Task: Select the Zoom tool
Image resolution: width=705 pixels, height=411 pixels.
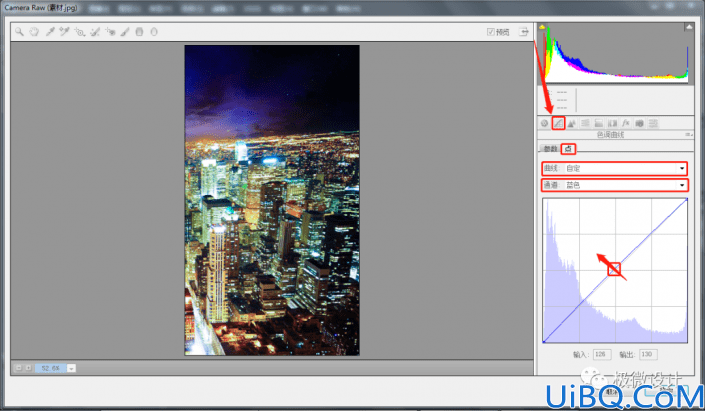Action: click(19, 31)
